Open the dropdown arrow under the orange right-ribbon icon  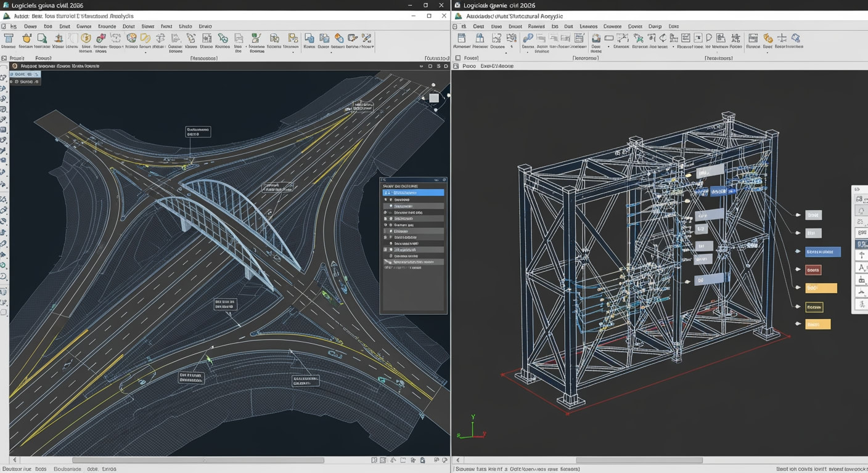click(768, 52)
